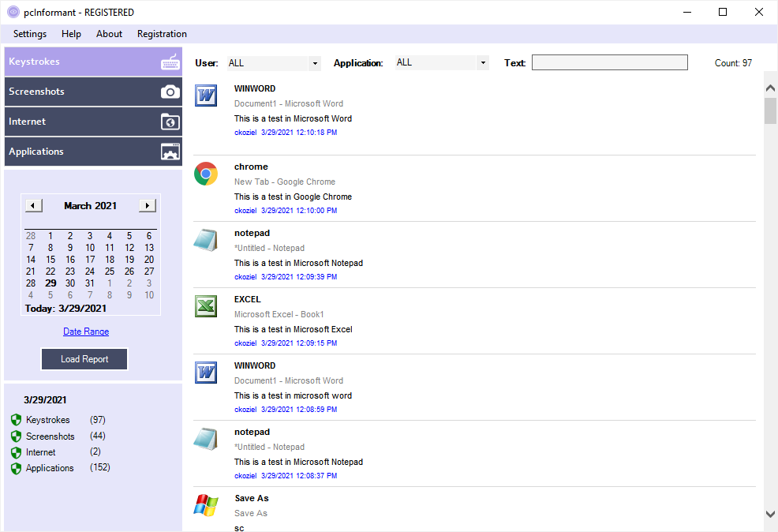Open the Settings menu
Viewport: 778px width, 532px height.
click(30, 34)
